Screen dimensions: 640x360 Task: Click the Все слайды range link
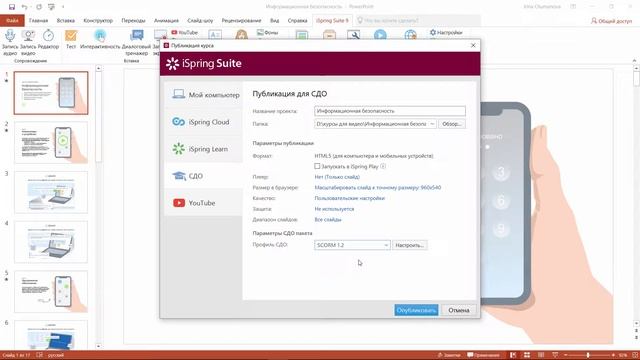pos(328,219)
